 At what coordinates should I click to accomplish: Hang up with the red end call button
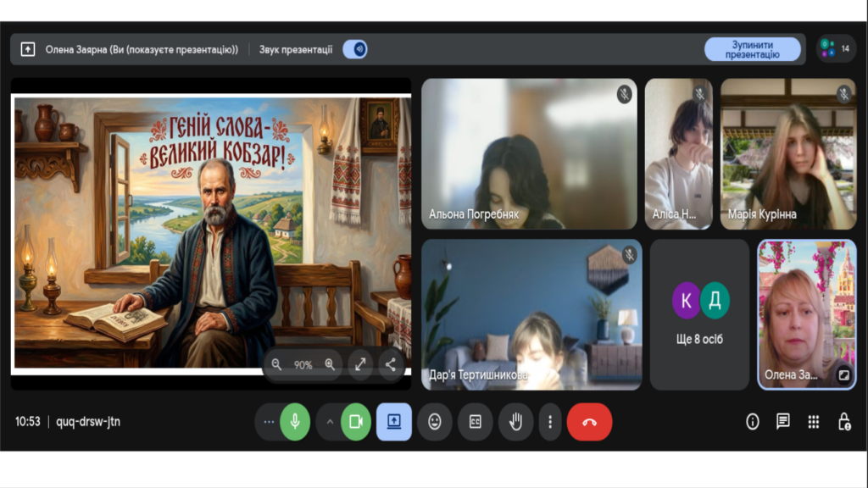(589, 422)
